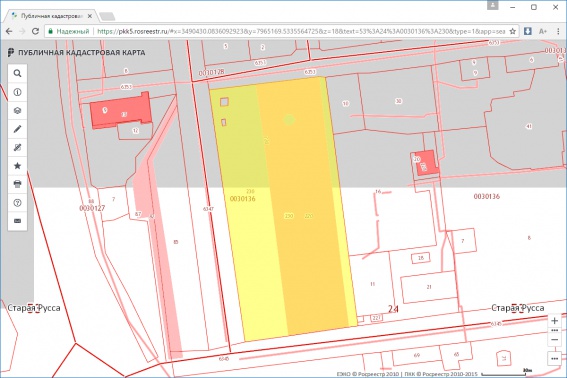Click quarter label 0030128
The width and height of the screenshot is (567, 378).
(x=212, y=73)
